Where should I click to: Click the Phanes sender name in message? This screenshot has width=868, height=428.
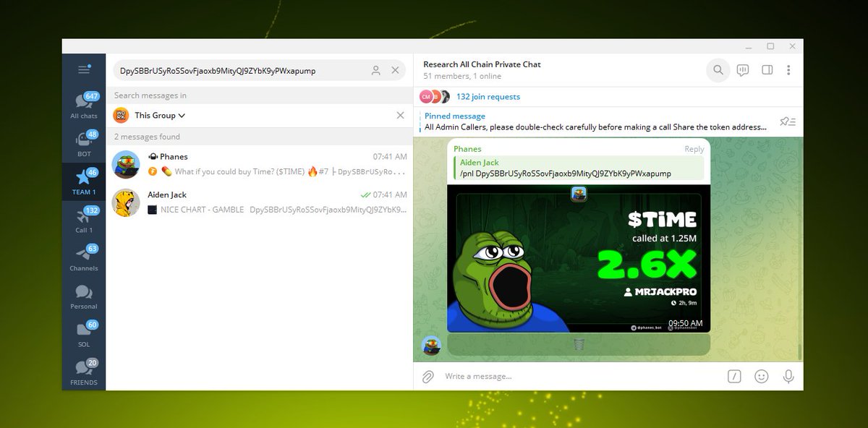[x=467, y=149]
